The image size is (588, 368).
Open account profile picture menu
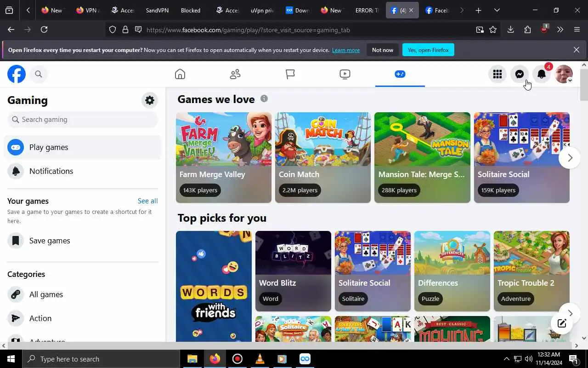tap(564, 74)
